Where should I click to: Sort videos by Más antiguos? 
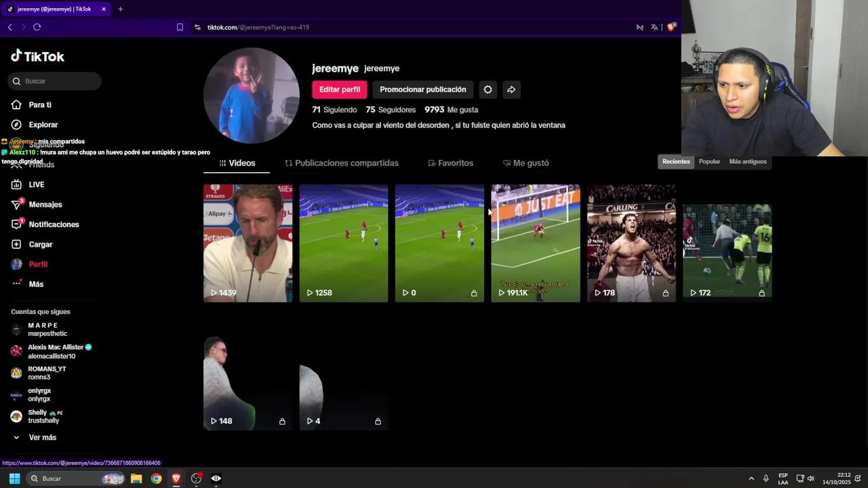(x=747, y=161)
